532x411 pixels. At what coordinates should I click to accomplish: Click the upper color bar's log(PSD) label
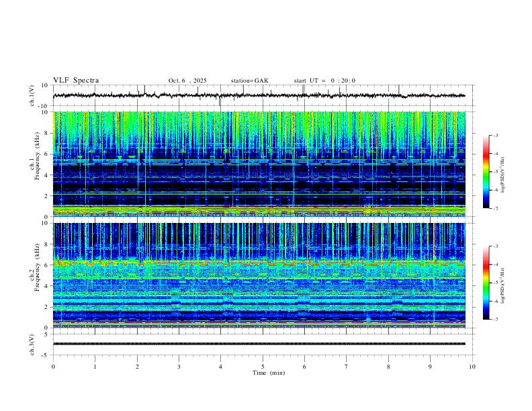[503, 175]
